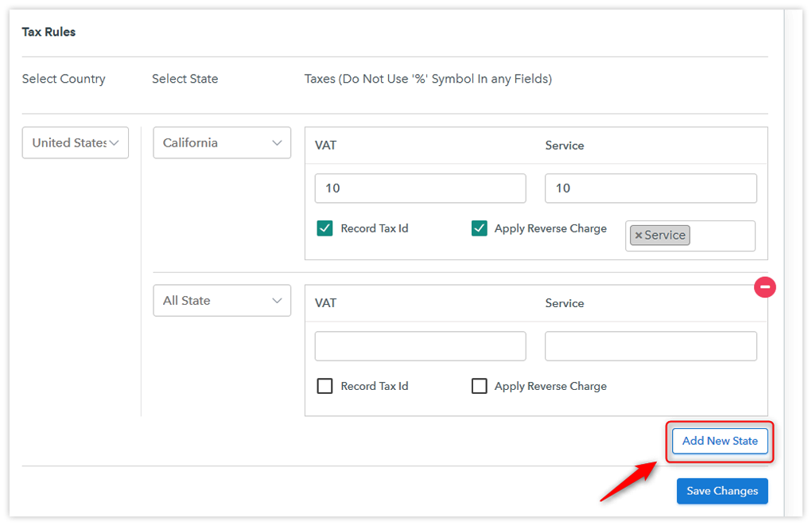Click the Tax Rules heading

49,32
